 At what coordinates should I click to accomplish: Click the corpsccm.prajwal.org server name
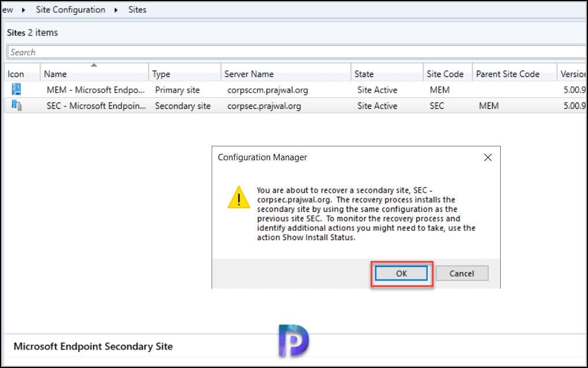[x=267, y=90]
